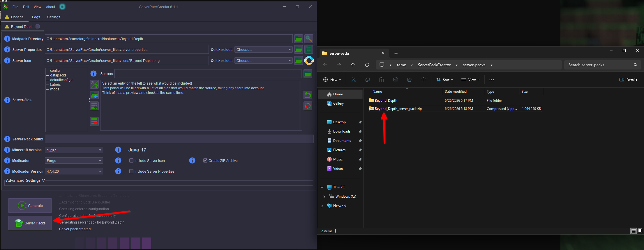The width and height of the screenshot is (644, 250).
Task: Toggle the Include Server Properties checkbox
Action: click(x=131, y=171)
